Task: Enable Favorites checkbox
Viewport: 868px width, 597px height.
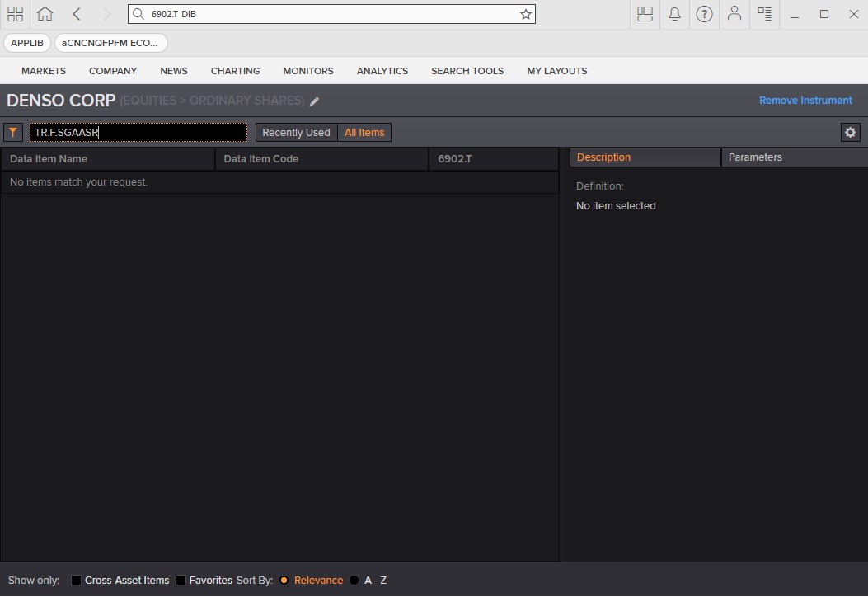Action: point(181,580)
